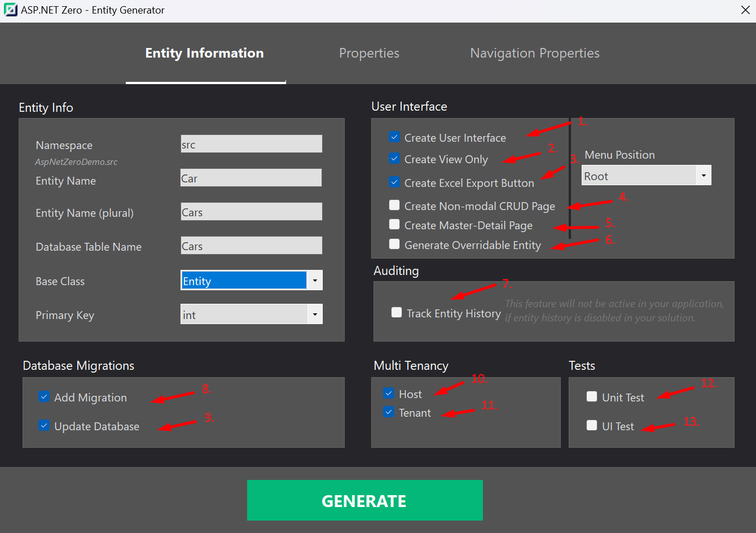This screenshot has width=756, height=533.
Task: Expand the Menu Position dropdown showing Root
Action: coord(704,175)
